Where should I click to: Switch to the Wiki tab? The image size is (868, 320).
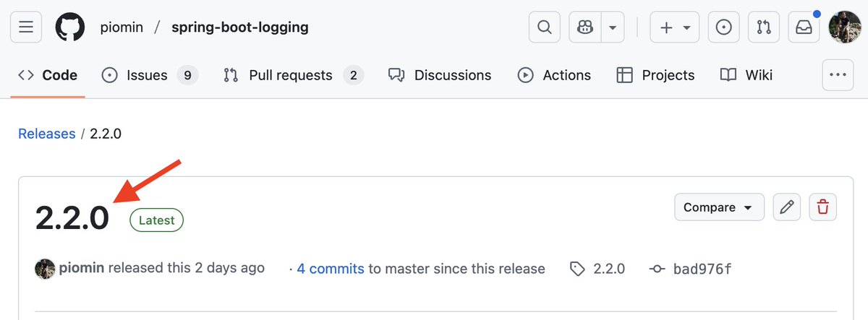[746, 75]
